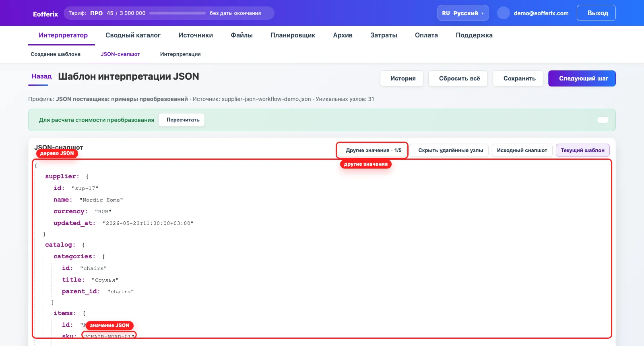Go to the Поддержка tab

474,35
